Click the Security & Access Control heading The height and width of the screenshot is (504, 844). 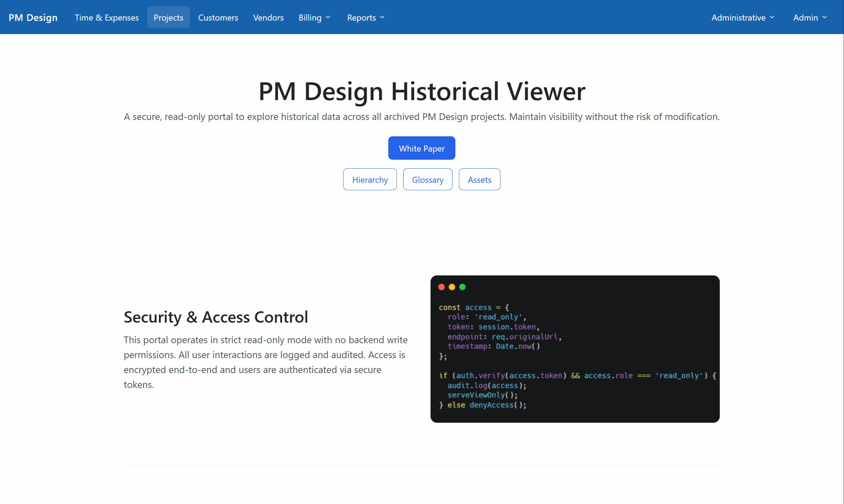pyautogui.click(x=216, y=317)
